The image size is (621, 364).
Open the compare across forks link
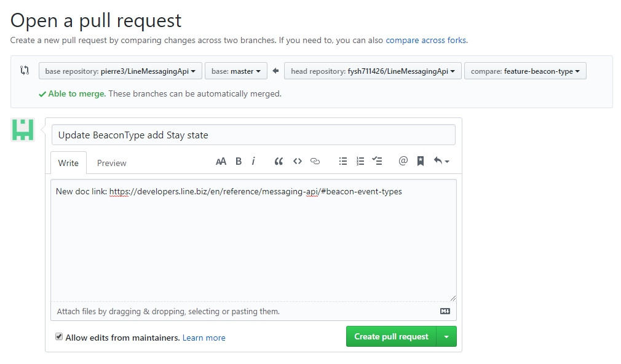click(x=426, y=41)
